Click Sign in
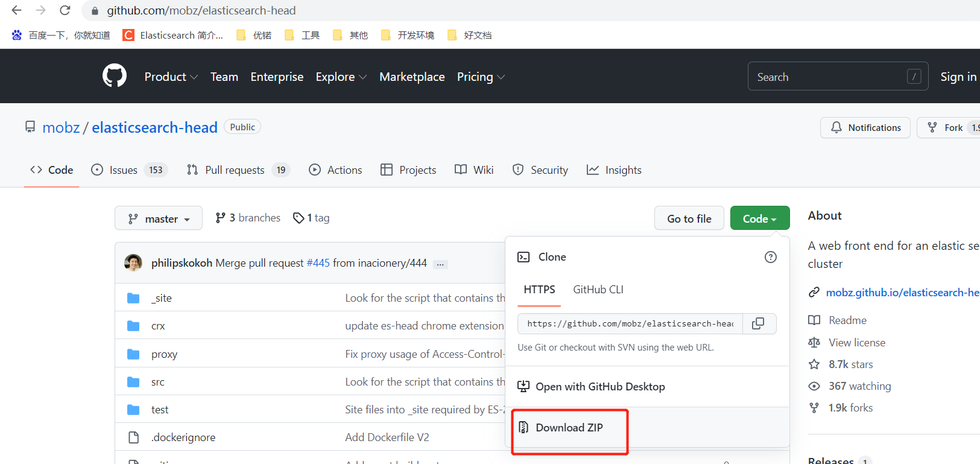 958,77
